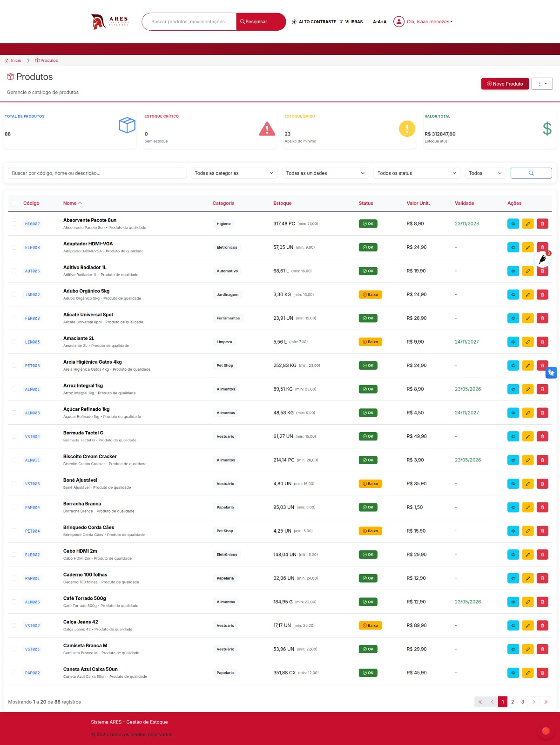Focus the code, name or description search field

pos(97,173)
